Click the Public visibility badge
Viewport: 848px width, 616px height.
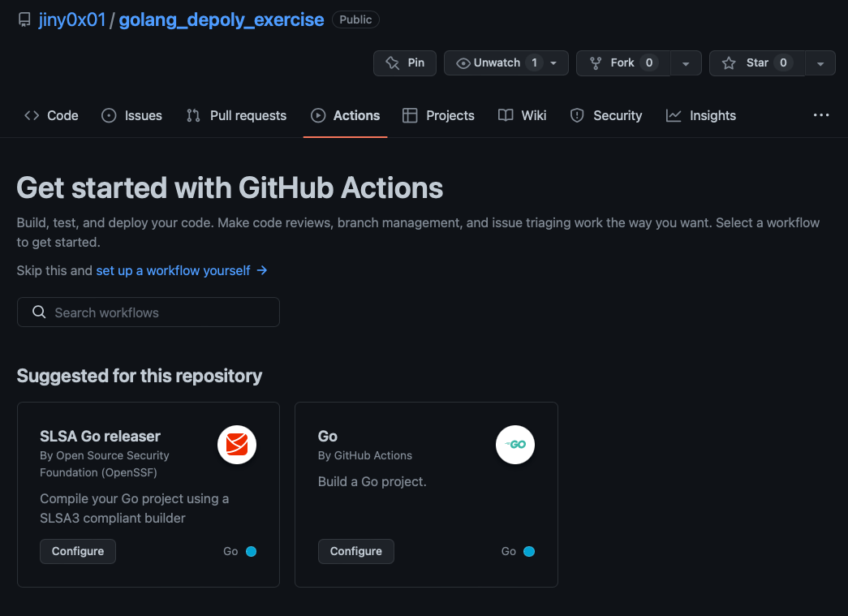pyautogui.click(x=355, y=19)
